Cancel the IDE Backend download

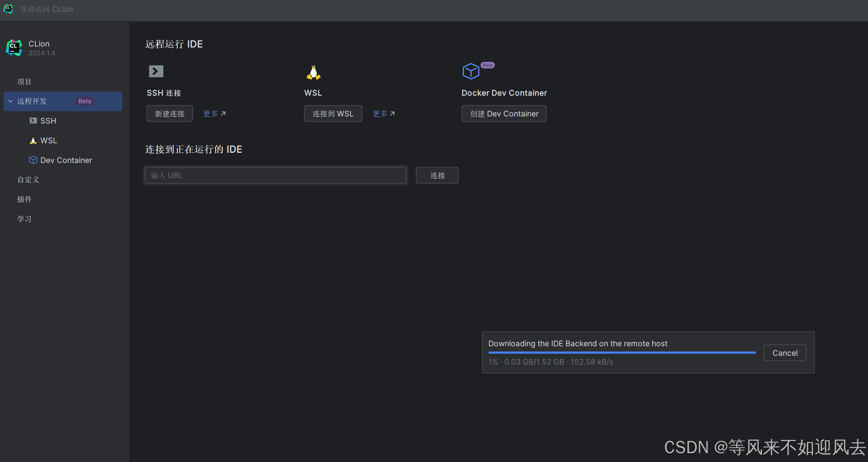785,353
